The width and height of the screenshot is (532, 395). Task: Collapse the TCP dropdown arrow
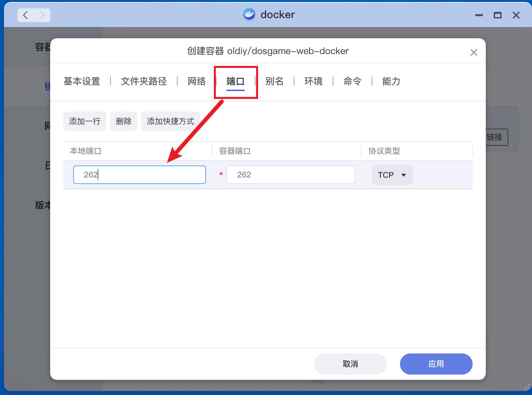tap(404, 175)
